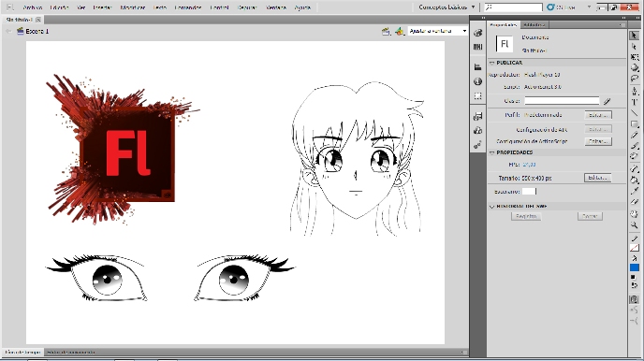
Task: Select the Rectangle tool
Action: click(x=634, y=123)
